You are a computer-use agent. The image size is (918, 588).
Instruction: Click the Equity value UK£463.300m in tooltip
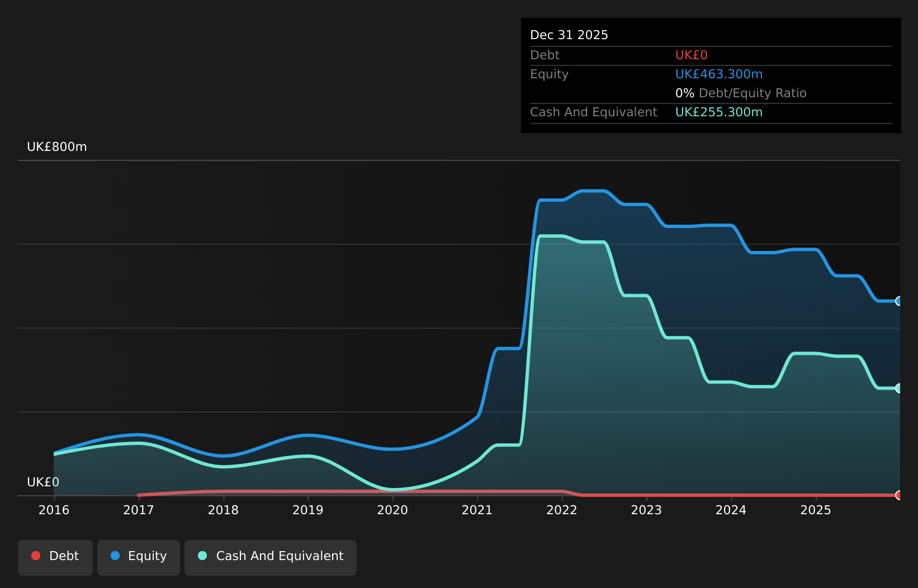coord(719,74)
